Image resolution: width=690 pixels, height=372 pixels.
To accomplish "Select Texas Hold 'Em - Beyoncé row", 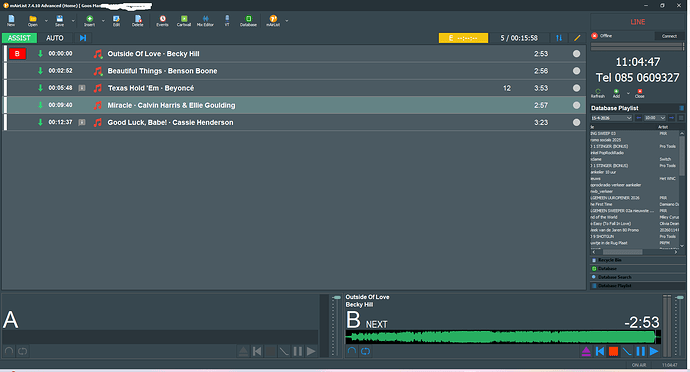I will [x=295, y=88].
